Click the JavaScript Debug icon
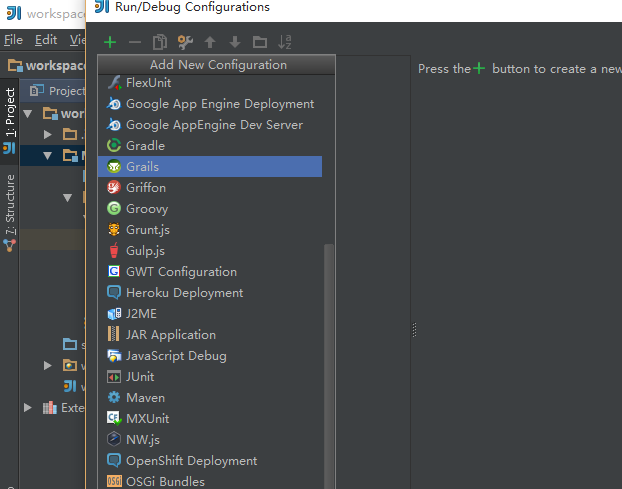Screen dimensions: 622x489 (114, 355)
